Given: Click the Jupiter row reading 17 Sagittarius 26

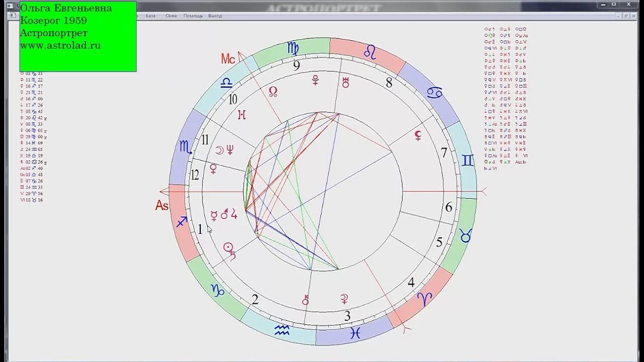Looking at the screenshot, I should tap(31, 105).
